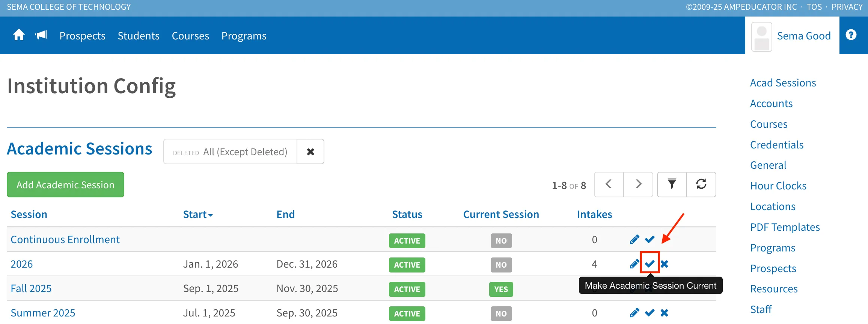Open the Sema Good user menu
The image size is (868, 324).
tap(804, 36)
